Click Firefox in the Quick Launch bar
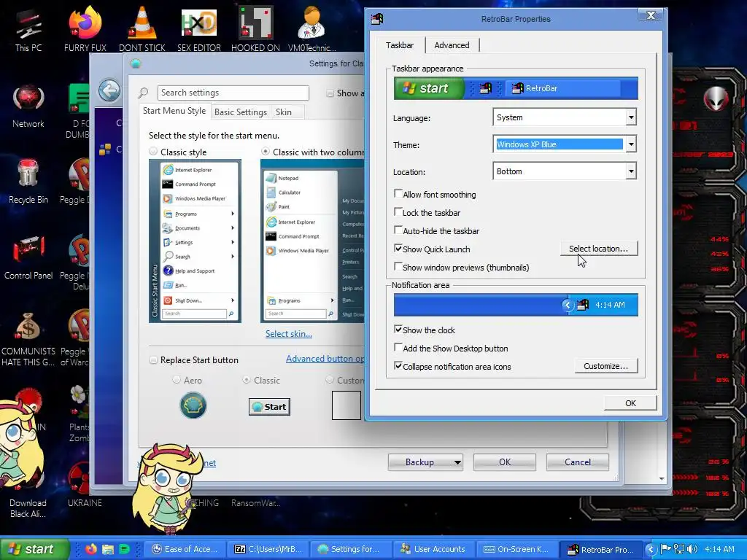The height and width of the screenshot is (560, 747). point(90,549)
